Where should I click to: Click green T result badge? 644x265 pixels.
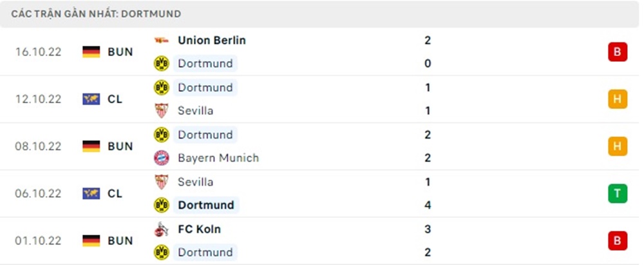click(617, 193)
